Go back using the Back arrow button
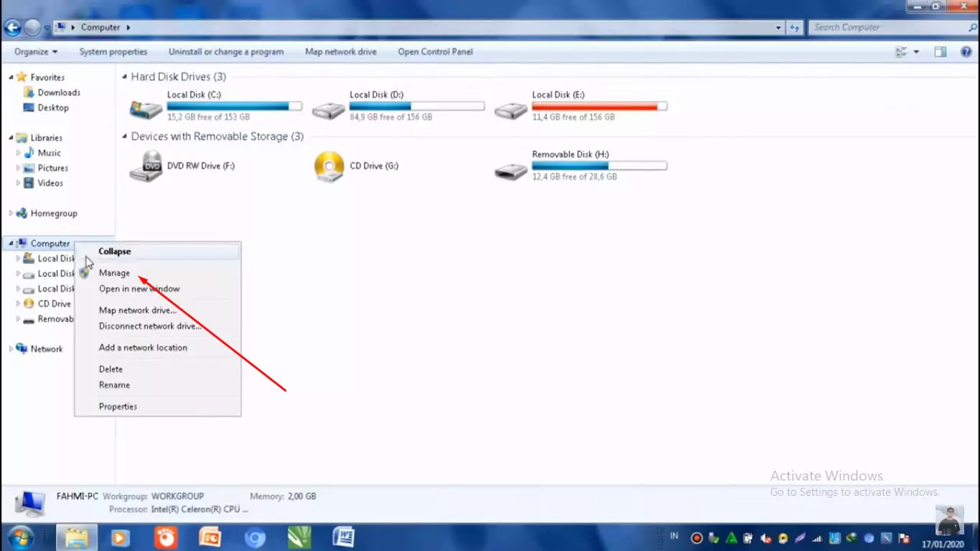Screen dimensions: 980x551 (12, 27)
